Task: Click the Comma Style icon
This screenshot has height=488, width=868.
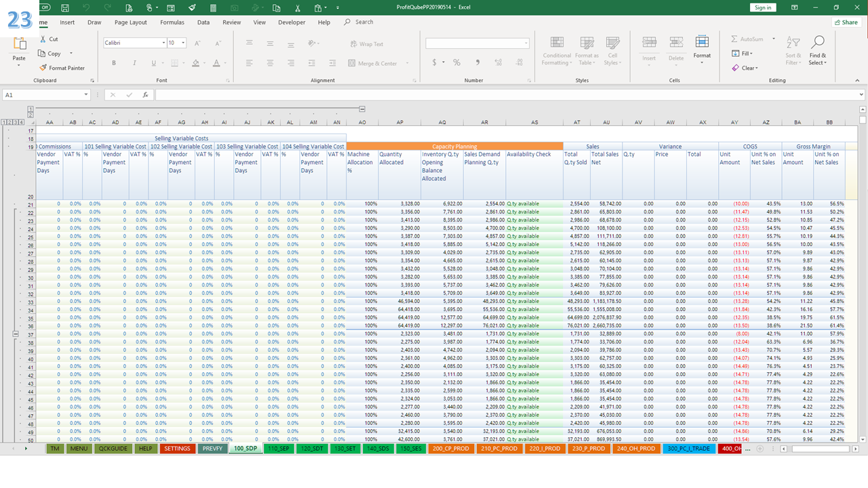Action: click(477, 62)
